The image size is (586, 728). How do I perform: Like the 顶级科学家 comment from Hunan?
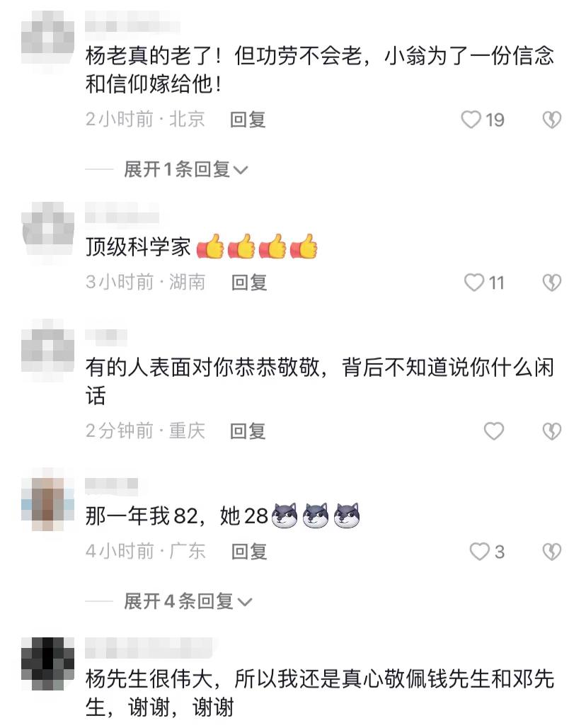click(x=473, y=283)
